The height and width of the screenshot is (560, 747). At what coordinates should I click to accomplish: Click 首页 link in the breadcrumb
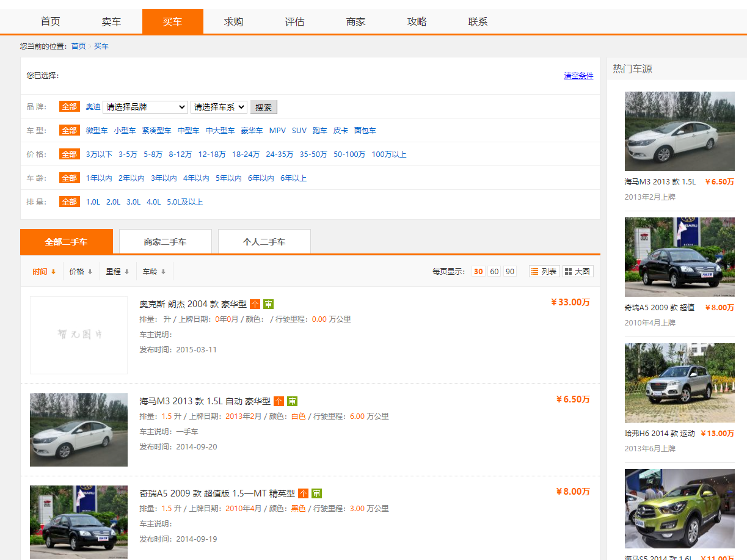point(78,46)
